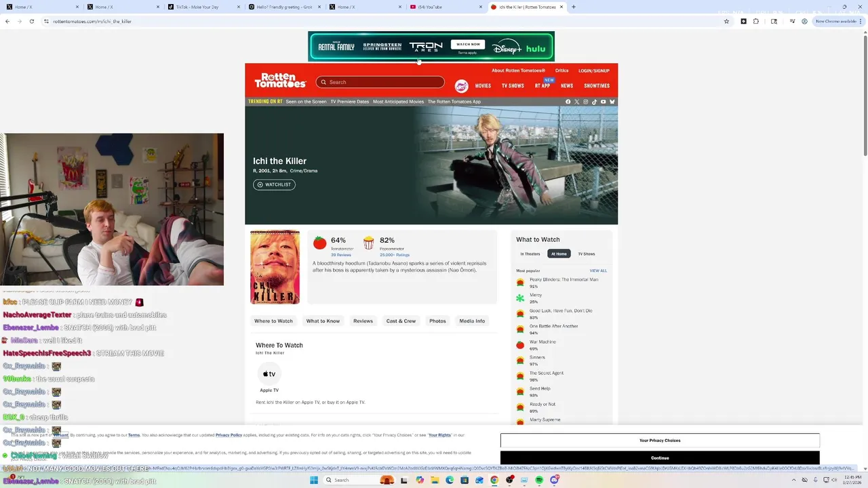Open the RT App navigation item
868x488 pixels.
coord(542,86)
